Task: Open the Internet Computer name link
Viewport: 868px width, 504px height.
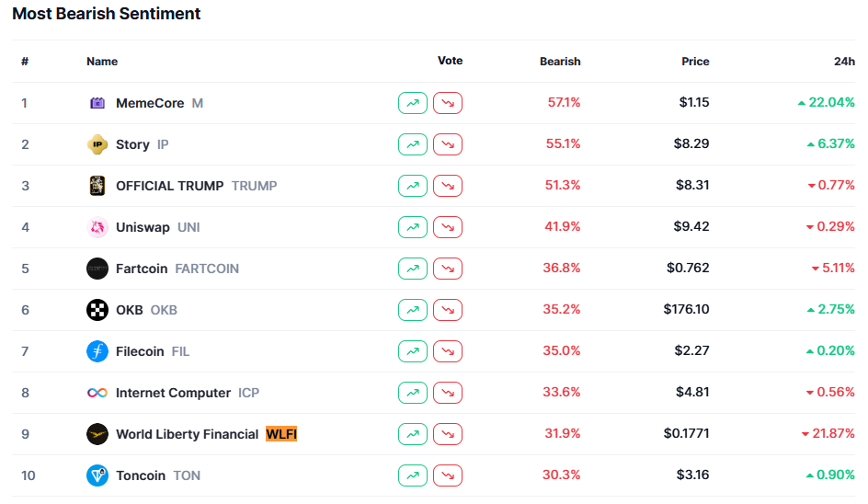Action: (x=173, y=393)
